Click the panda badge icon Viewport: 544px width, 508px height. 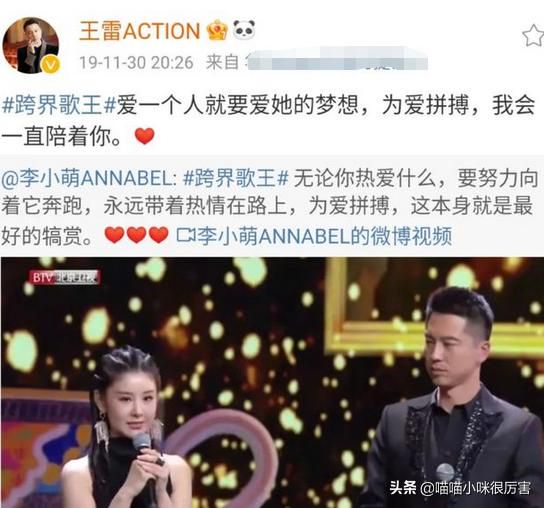click(x=244, y=29)
